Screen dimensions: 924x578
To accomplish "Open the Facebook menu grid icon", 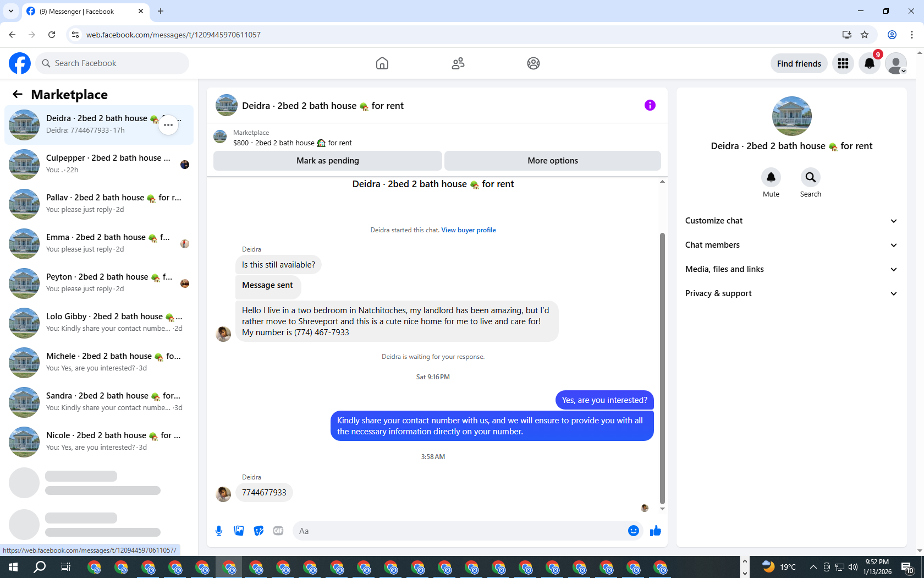I will coord(843,63).
